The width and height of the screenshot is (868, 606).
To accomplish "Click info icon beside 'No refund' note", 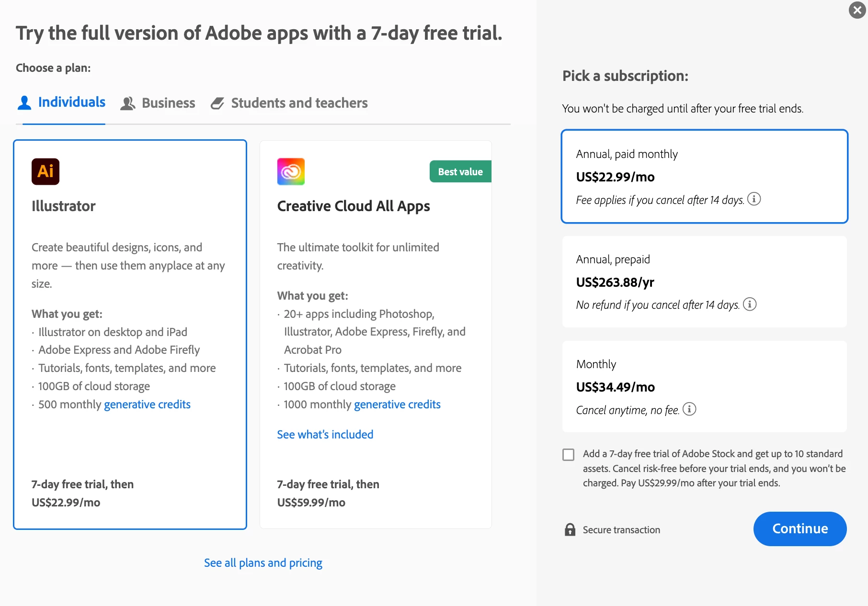I will [750, 304].
